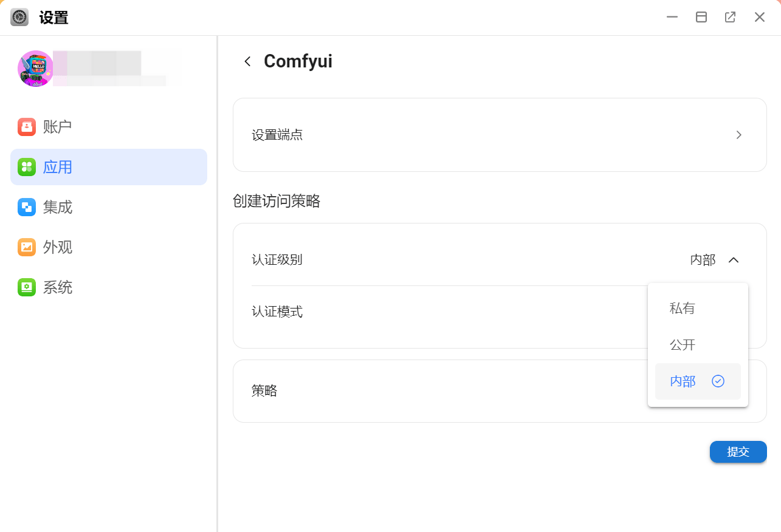Click the back arrow next to Comfyui
The height and width of the screenshot is (532, 781).
[247, 61]
